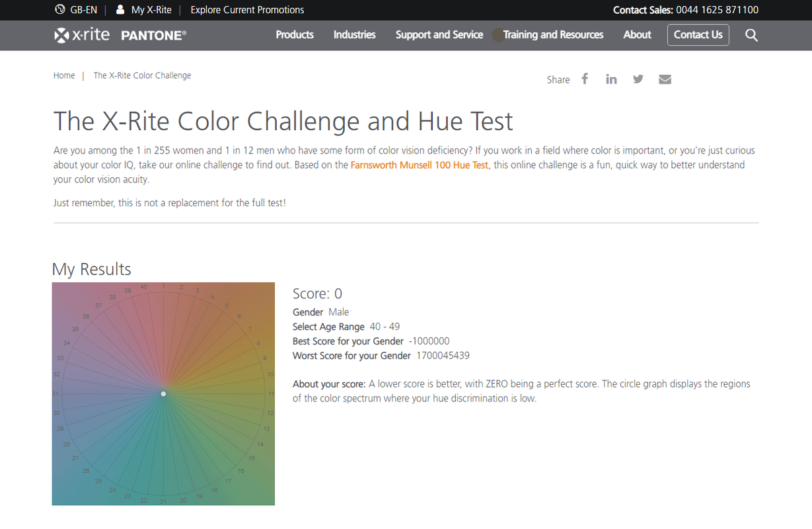Click the best score value -1000000
The height and width of the screenshot is (529, 812).
[429, 341]
